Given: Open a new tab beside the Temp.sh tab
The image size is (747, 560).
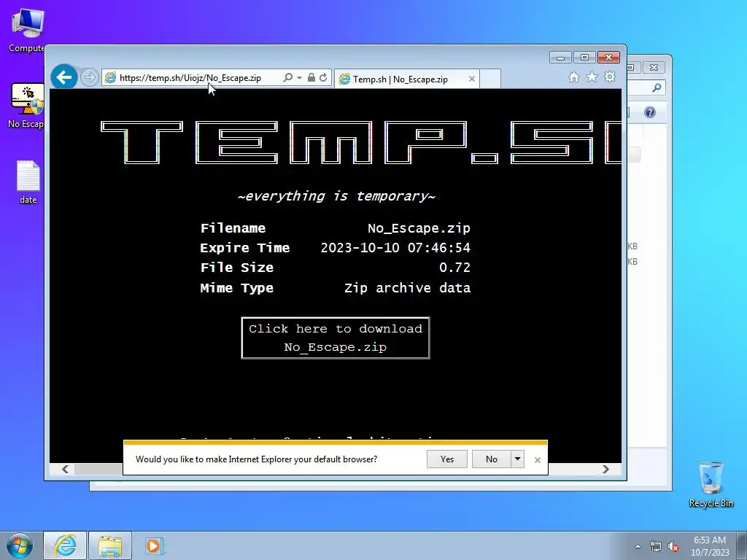Looking at the screenshot, I should (489, 79).
